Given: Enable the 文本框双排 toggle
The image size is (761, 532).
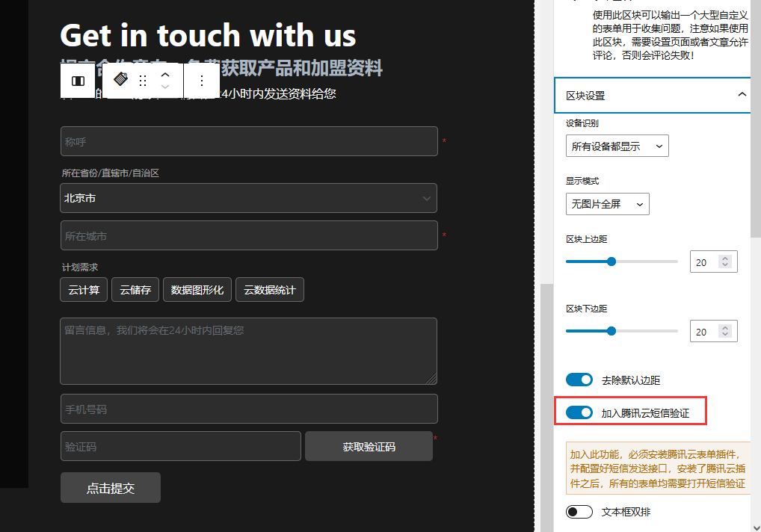Looking at the screenshot, I should tap(579, 512).
